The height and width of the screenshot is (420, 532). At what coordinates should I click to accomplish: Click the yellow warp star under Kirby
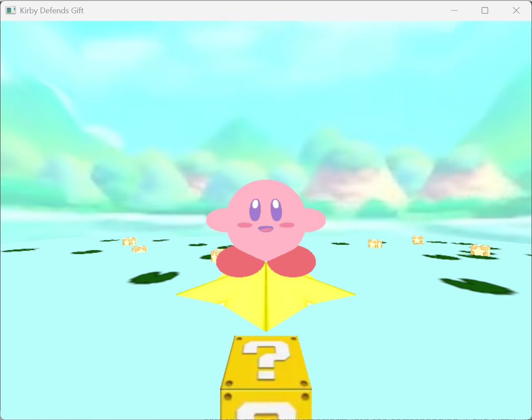tap(266, 296)
